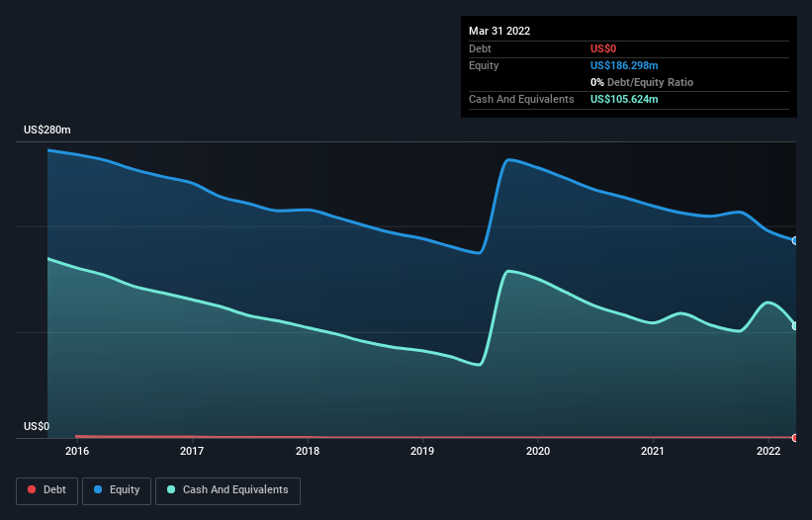Click the US$280m y-axis label
Screen dimensions: 812x520
point(47,130)
